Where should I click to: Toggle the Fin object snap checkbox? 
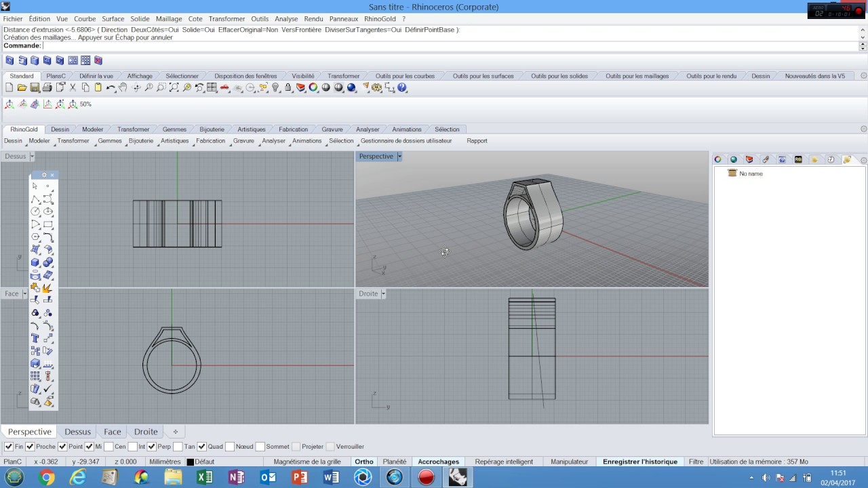point(9,447)
